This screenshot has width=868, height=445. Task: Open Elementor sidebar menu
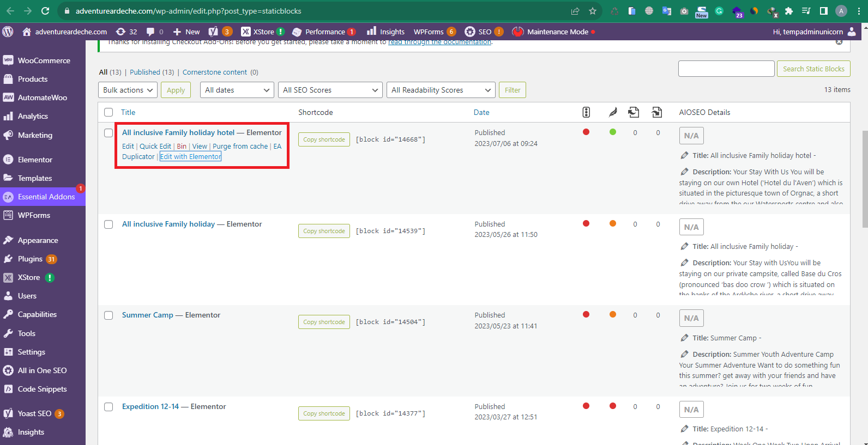(43, 160)
